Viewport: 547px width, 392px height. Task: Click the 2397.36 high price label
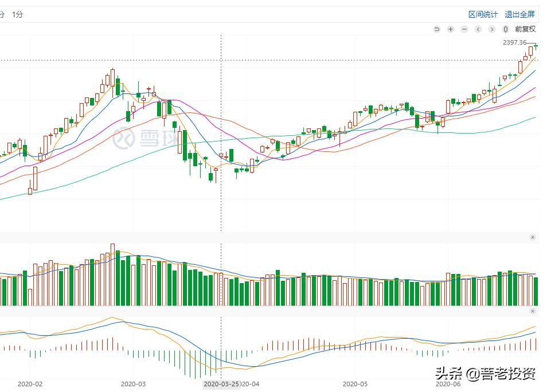pyautogui.click(x=514, y=42)
